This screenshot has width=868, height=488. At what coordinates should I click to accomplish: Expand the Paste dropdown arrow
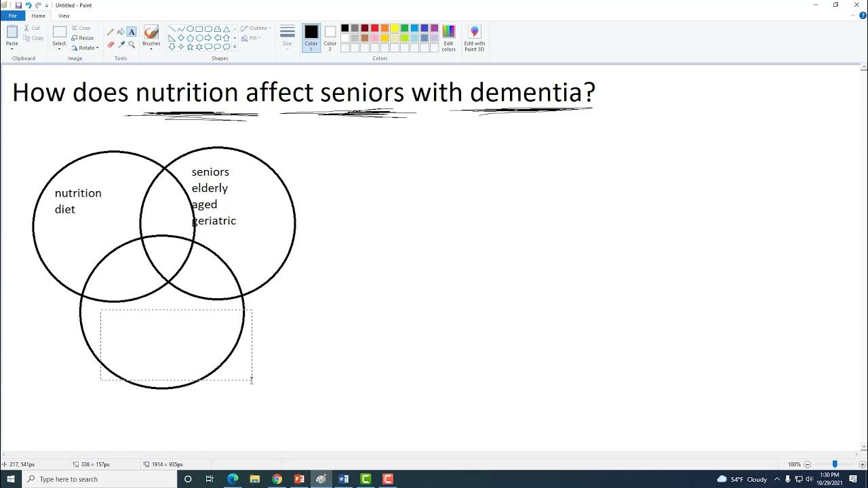click(x=12, y=49)
